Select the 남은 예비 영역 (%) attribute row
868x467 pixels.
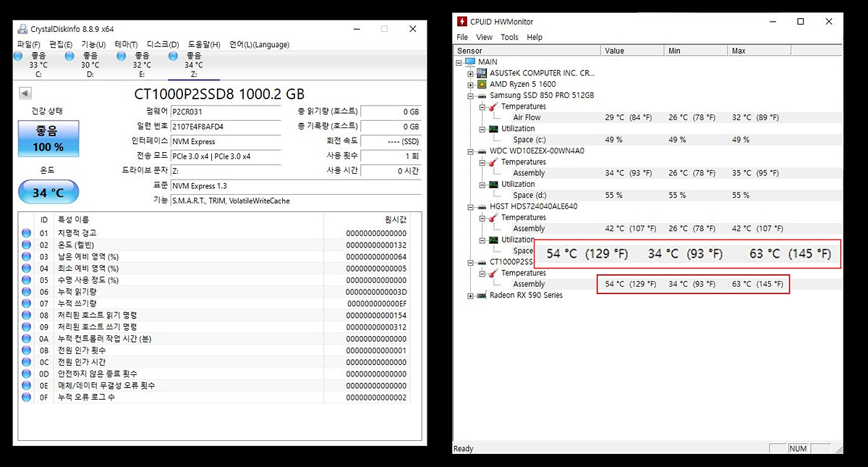click(x=214, y=256)
